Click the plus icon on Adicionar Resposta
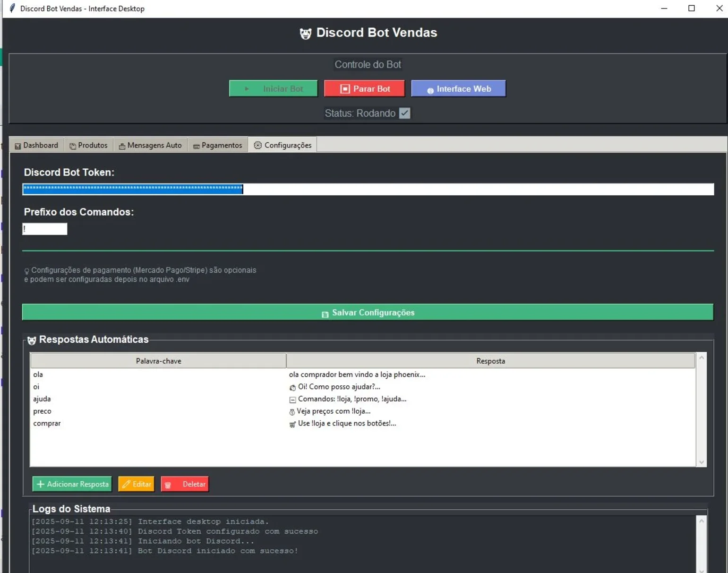The height and width of the screenshot is (573, 728). coord(41,484)
